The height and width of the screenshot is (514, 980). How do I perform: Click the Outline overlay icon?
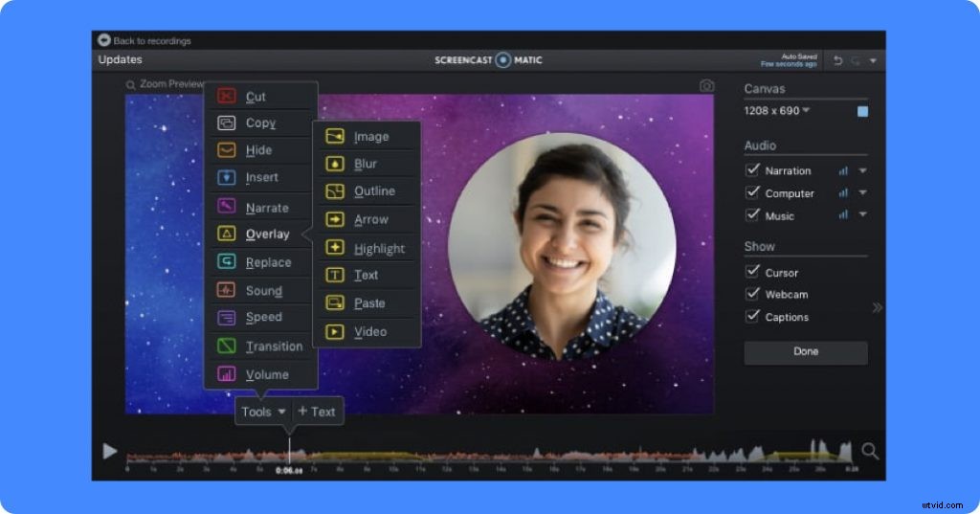[335, 191]
